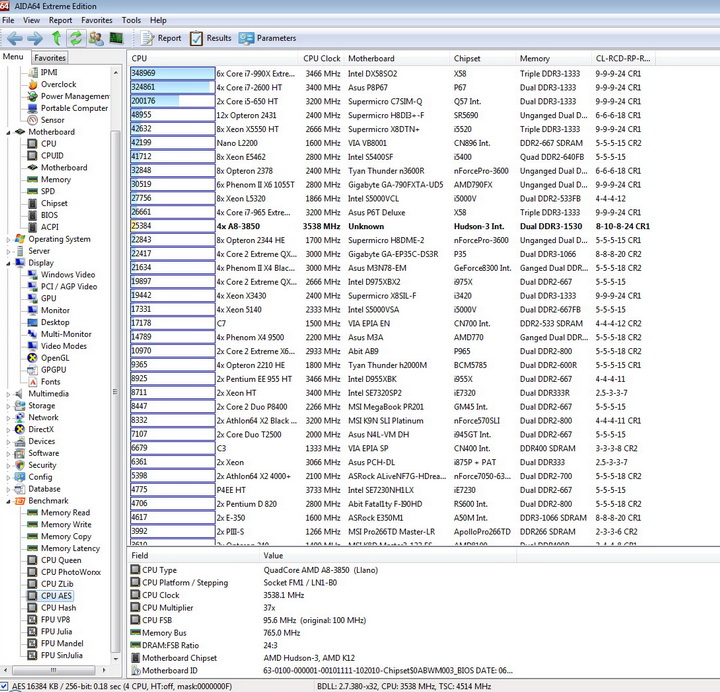Click the green chip icon in toolbar
720x692 pixels.
click(116, 38)
